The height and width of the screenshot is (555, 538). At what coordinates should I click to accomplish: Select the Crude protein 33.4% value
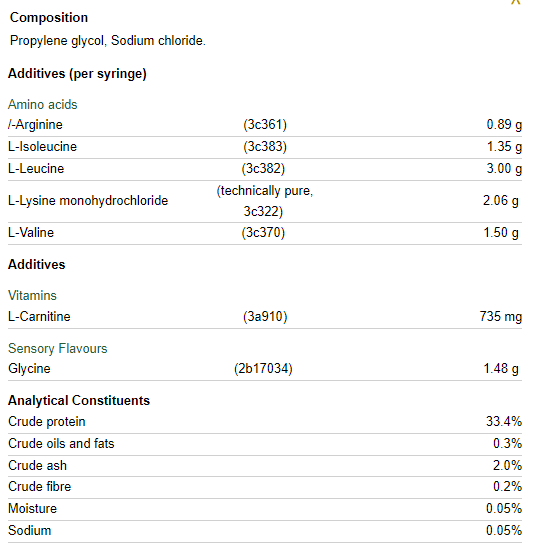click(504, 422)
